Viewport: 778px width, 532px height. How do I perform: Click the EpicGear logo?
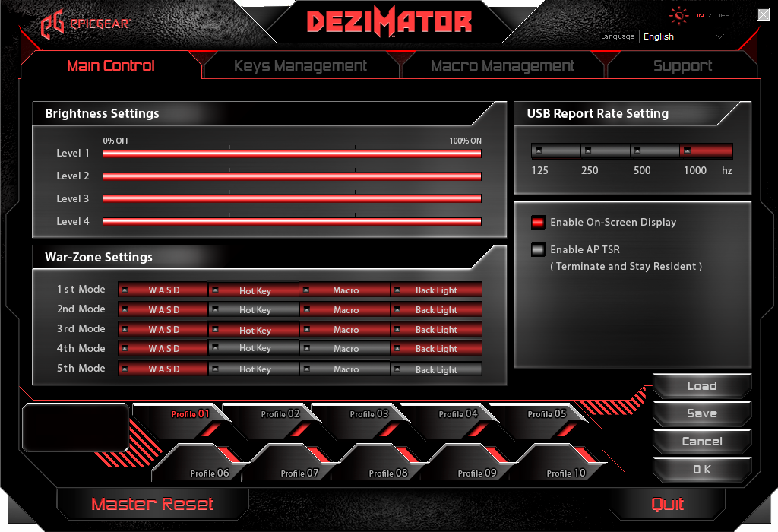click(85, 24)
